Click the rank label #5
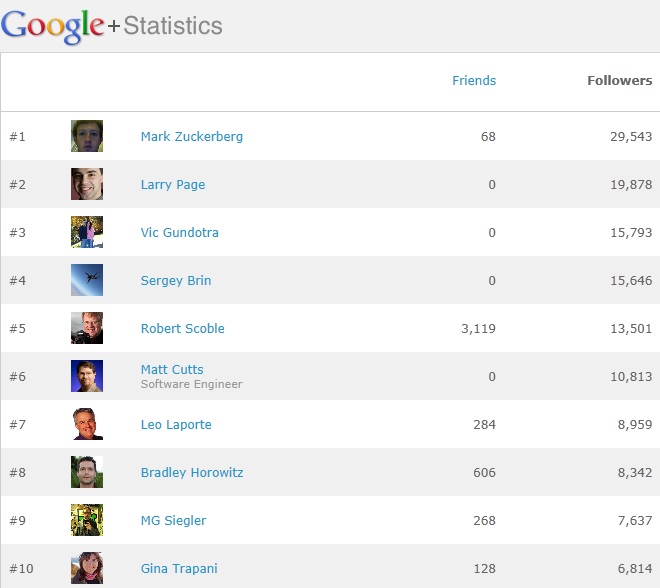The image size is (660, 588). 17,329
